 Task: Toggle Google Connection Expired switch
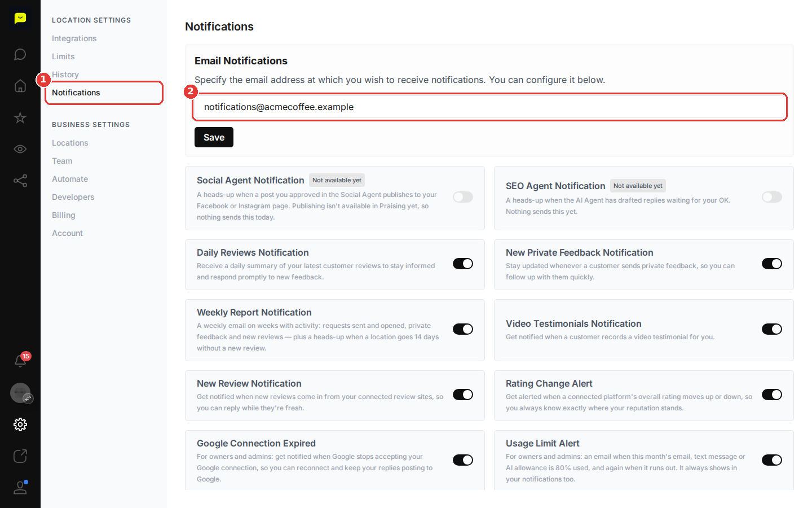(x=463, y=460)
